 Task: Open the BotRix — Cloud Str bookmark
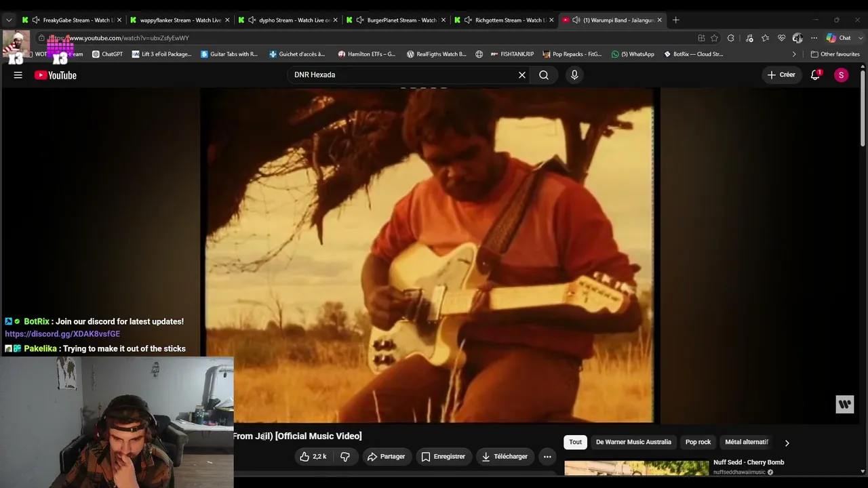click(x=693, y=54)
